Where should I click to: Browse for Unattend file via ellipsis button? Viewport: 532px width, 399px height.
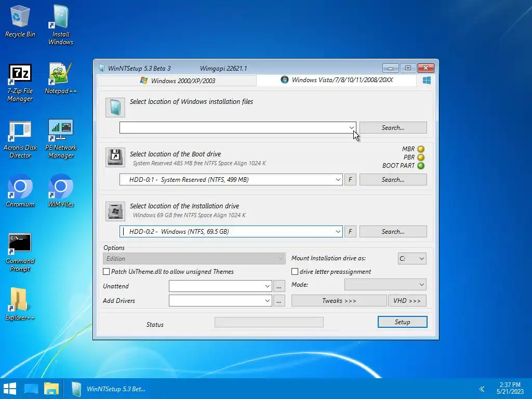click(x=279, y=286)
